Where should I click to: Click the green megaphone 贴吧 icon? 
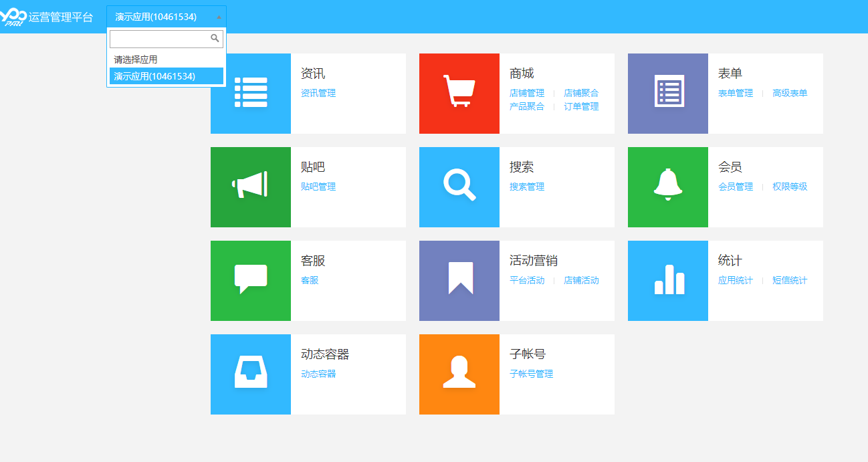[x=250, y=187]
